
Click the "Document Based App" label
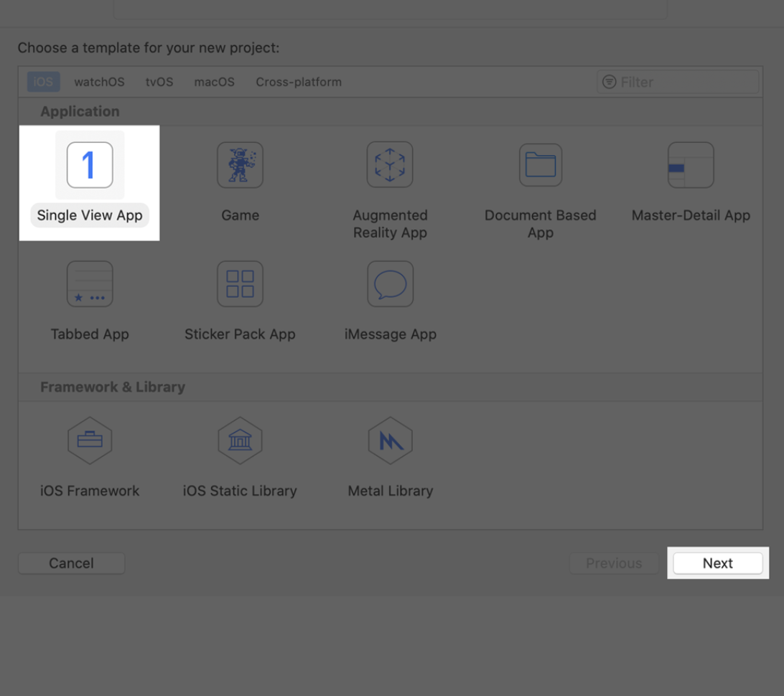(x=541, y=224)
